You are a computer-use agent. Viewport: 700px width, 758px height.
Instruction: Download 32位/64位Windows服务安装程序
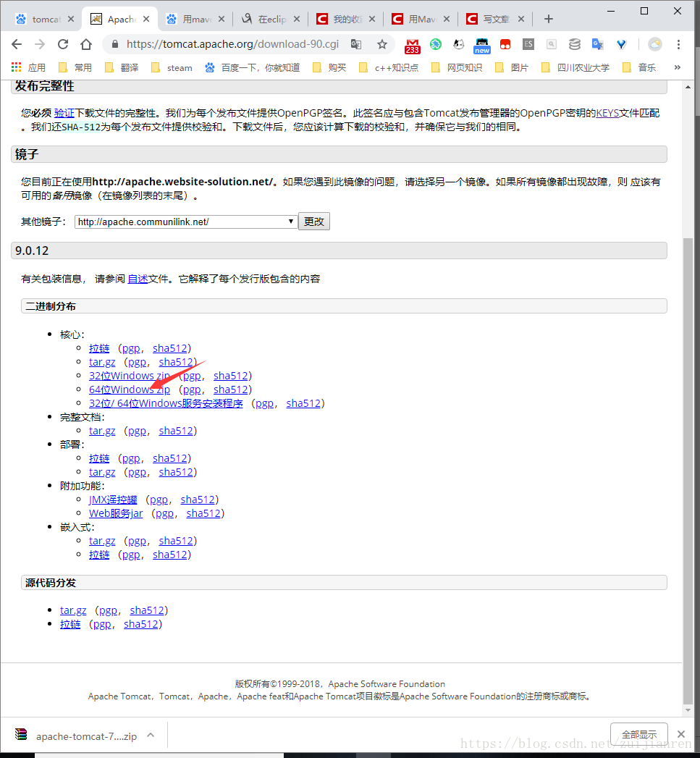point(166,403)
